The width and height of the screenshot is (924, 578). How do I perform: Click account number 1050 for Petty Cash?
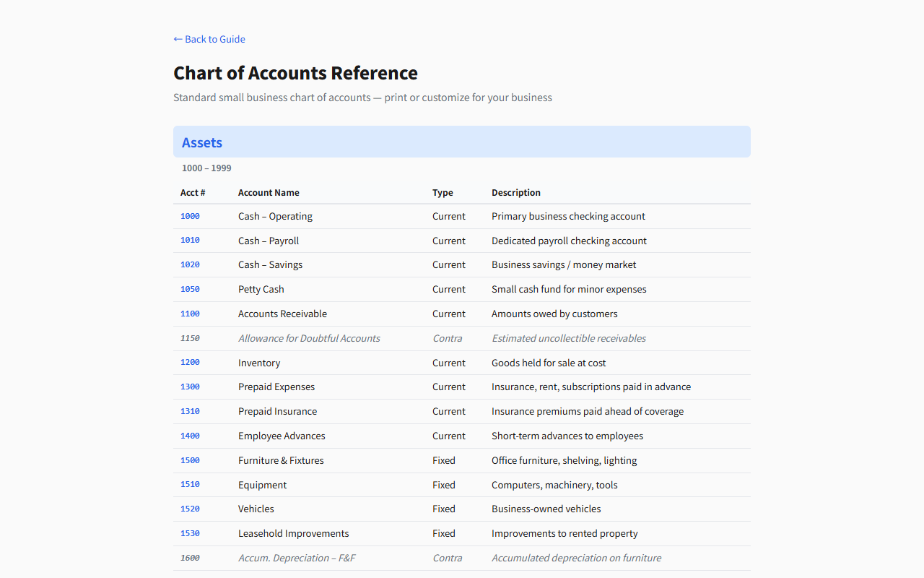coord(190,289)
